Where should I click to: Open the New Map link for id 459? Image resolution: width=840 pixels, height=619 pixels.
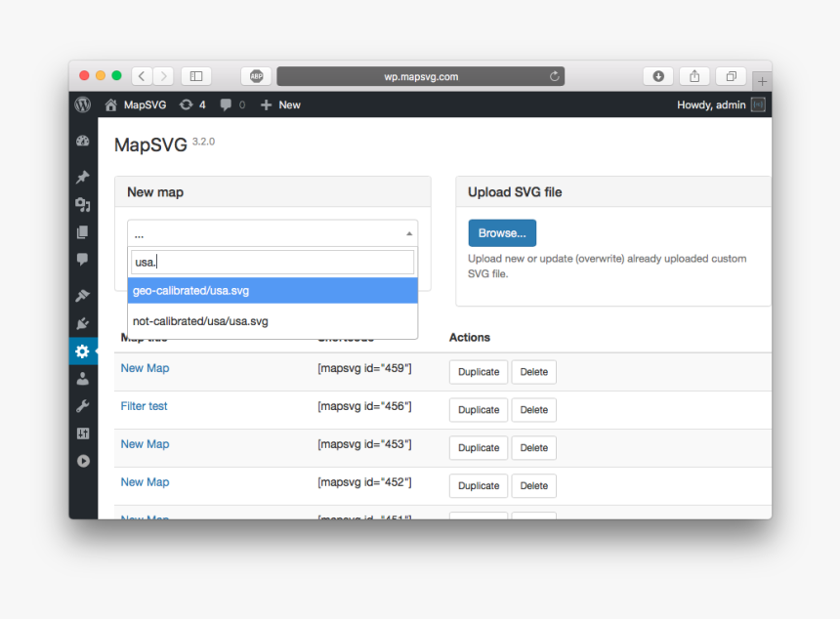pos(145,368)
